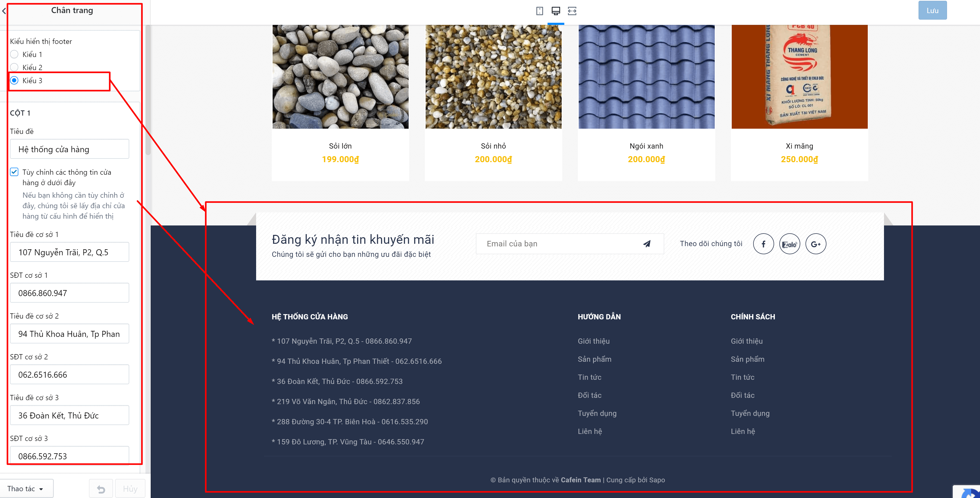
Task: Click the Ngói xanh product name
Action: (x=646, y=146)
